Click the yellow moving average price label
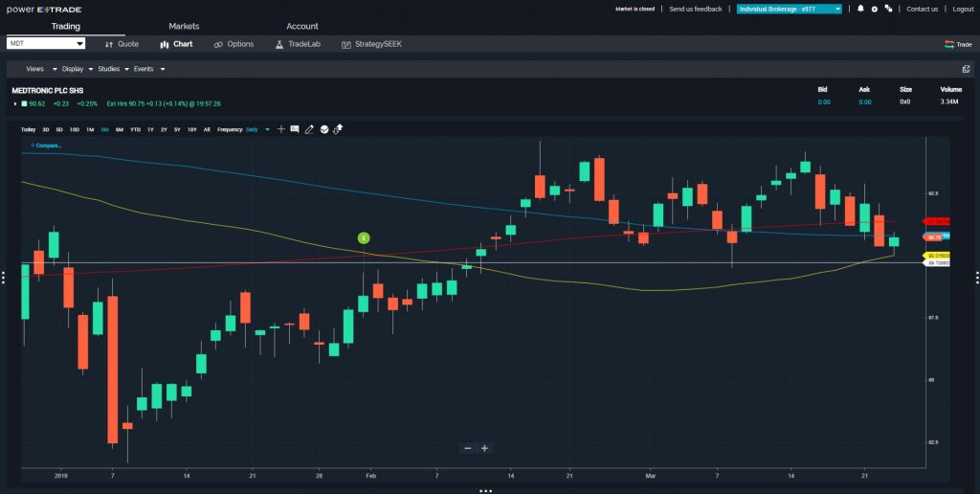 (x=937, y=256)
